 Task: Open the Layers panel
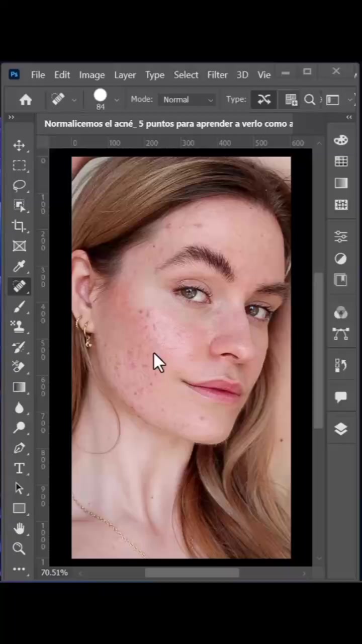click(341, 429)
